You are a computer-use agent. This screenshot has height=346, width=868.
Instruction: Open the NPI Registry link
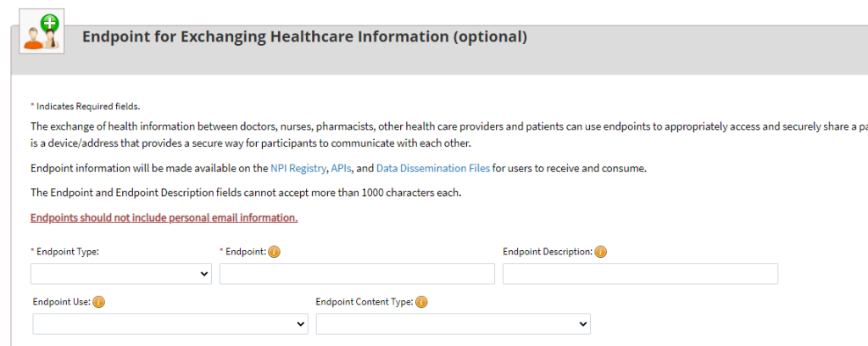pyautogui.click(x=298, y=168)
